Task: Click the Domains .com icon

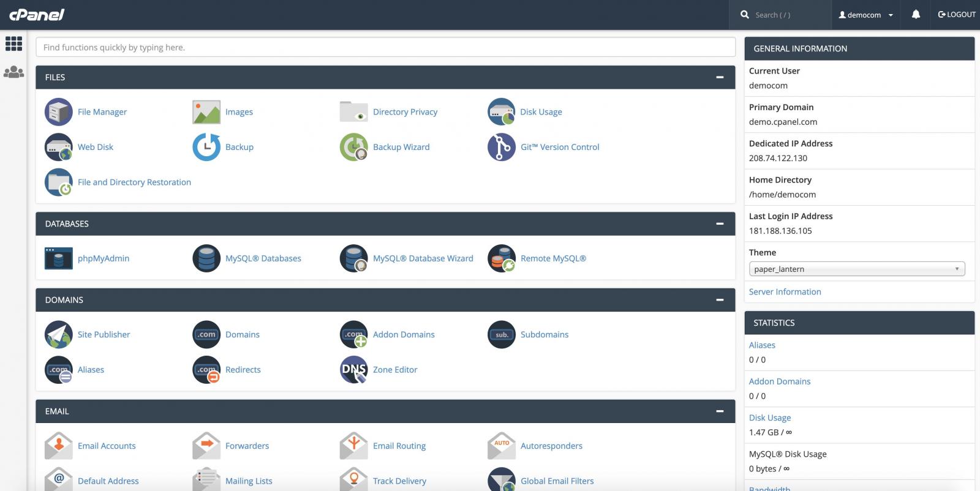Action: (206, 334)
